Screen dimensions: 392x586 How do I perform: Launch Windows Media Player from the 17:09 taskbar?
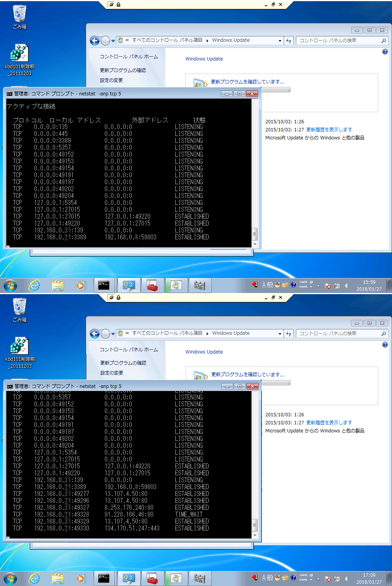tap(81, 579)
